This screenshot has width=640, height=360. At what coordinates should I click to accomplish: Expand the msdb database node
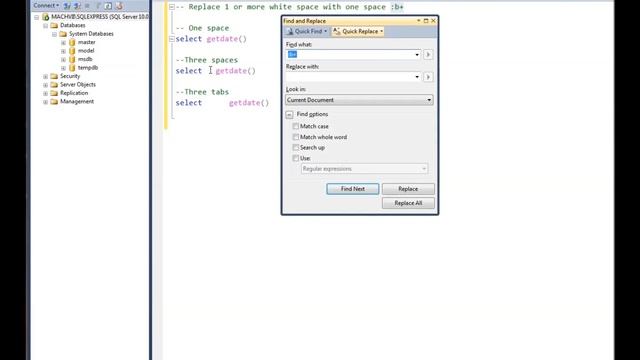[x=63, y=60]
